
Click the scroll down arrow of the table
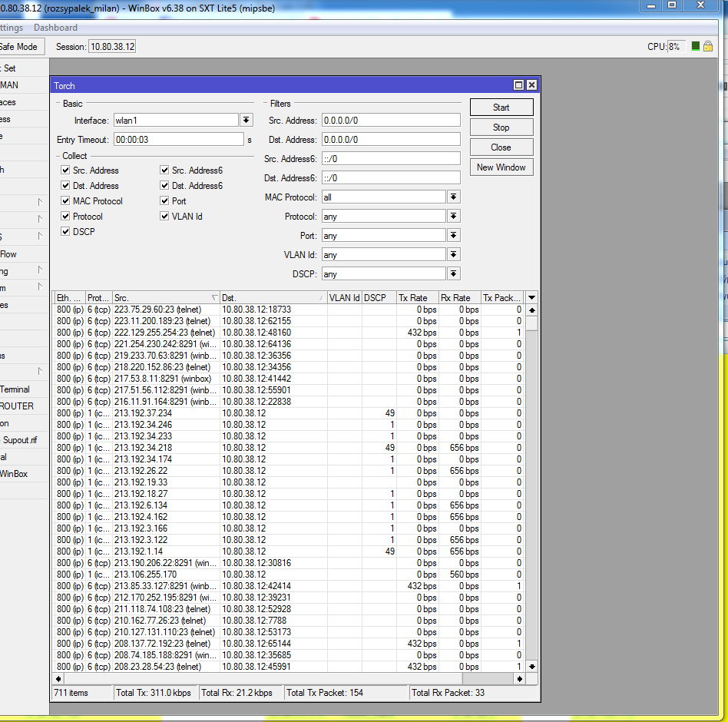(532, 666)
